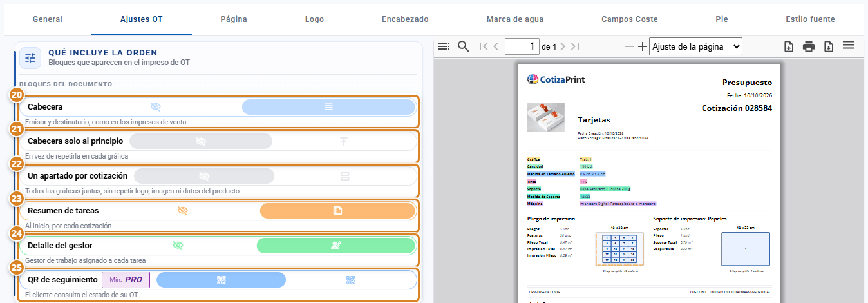Click the business cards product thumbnail

click(x=545, y=117)
